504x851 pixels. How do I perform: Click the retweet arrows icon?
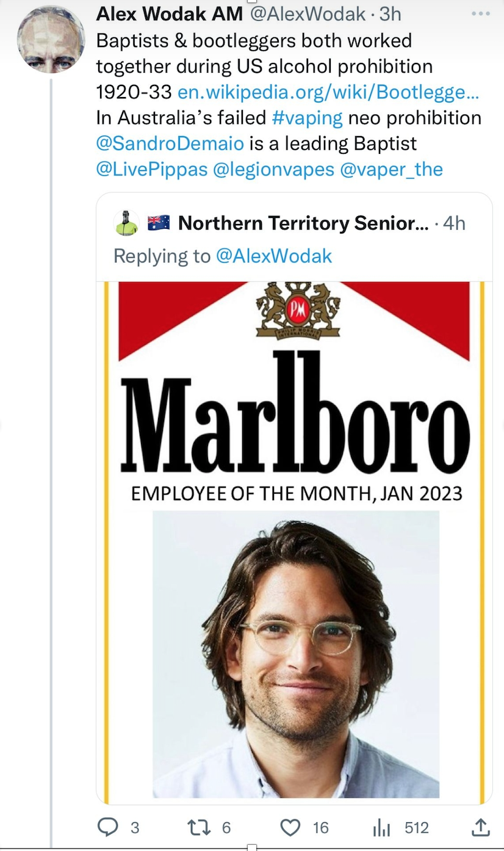(199, 827)
